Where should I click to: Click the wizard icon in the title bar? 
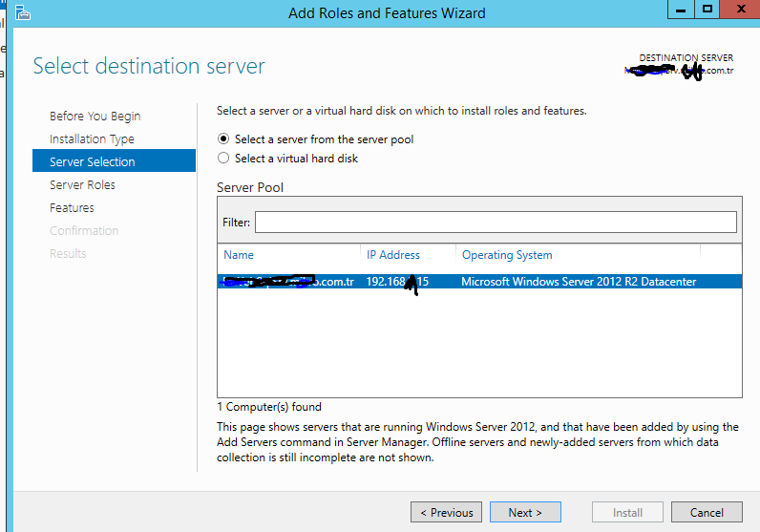[x=22, y=13]
